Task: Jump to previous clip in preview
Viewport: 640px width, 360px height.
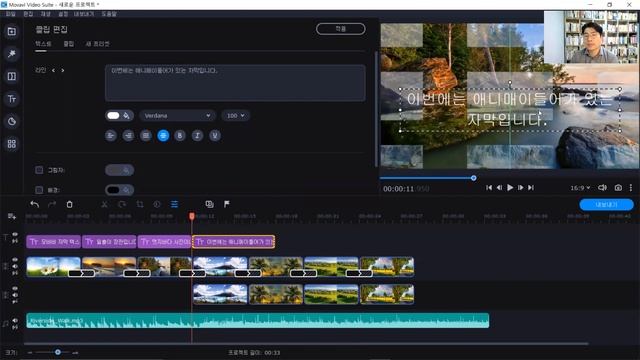Action: coord(489,188)
